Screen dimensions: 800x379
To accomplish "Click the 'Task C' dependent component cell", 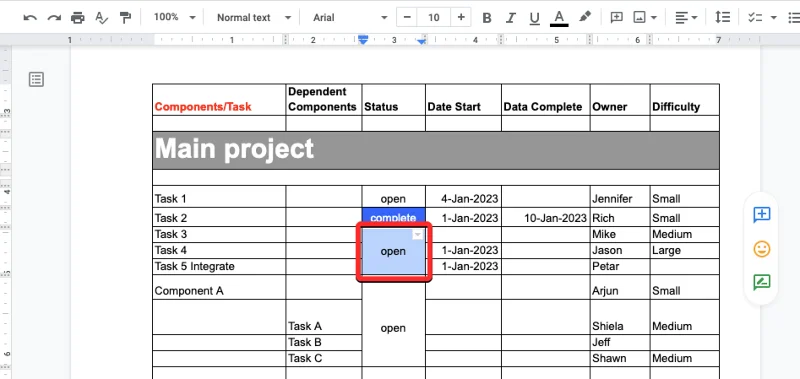I will tap(323, 358).
